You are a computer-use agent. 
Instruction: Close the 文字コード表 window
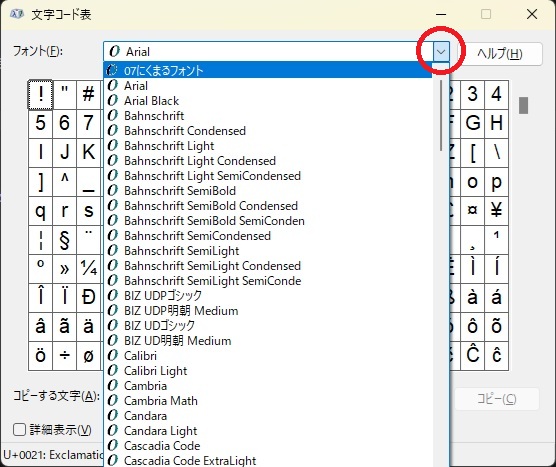point(532,14)
